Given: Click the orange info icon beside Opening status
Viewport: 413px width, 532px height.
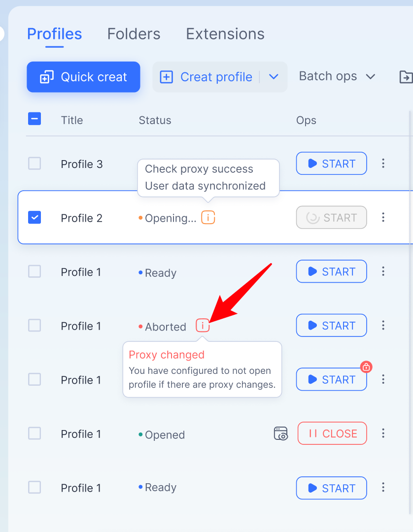Looking at the screenshot, I should pos(208,218).
